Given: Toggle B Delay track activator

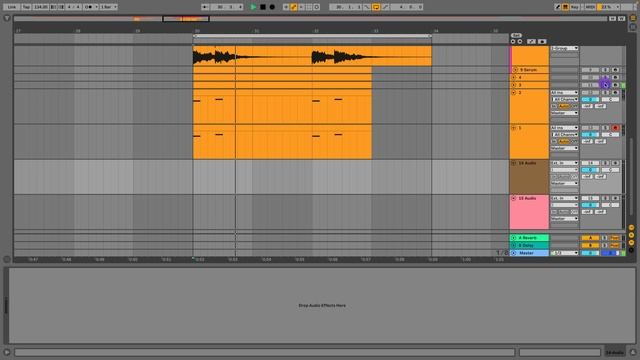Looking at the screenshot, I should [590, 245].
